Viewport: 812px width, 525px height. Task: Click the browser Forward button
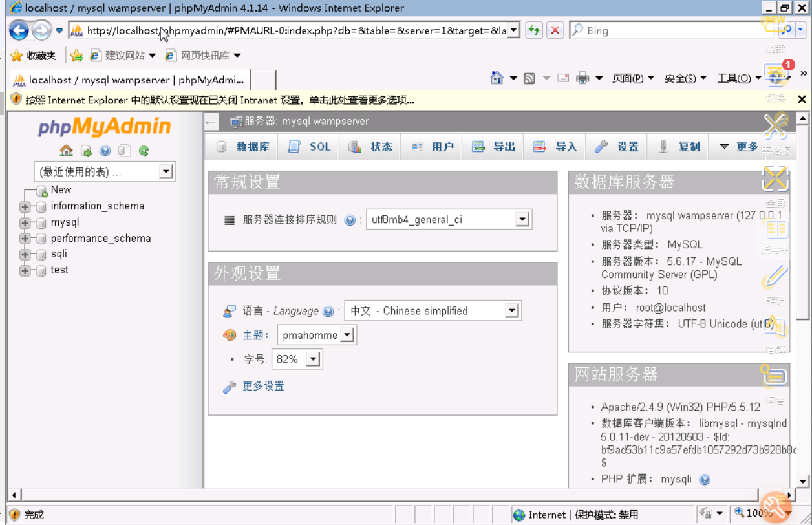tap(41, 30)
